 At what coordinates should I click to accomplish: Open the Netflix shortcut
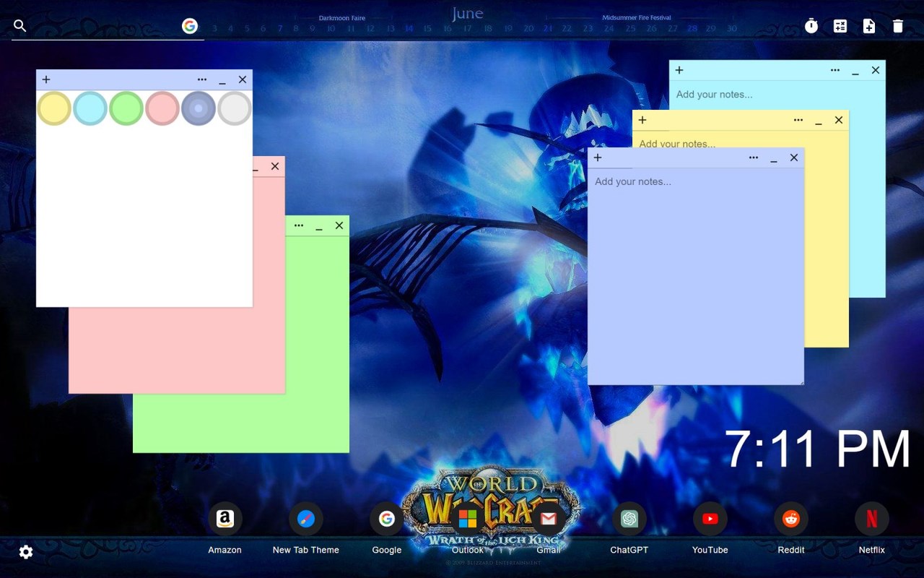tap(872, 519)
